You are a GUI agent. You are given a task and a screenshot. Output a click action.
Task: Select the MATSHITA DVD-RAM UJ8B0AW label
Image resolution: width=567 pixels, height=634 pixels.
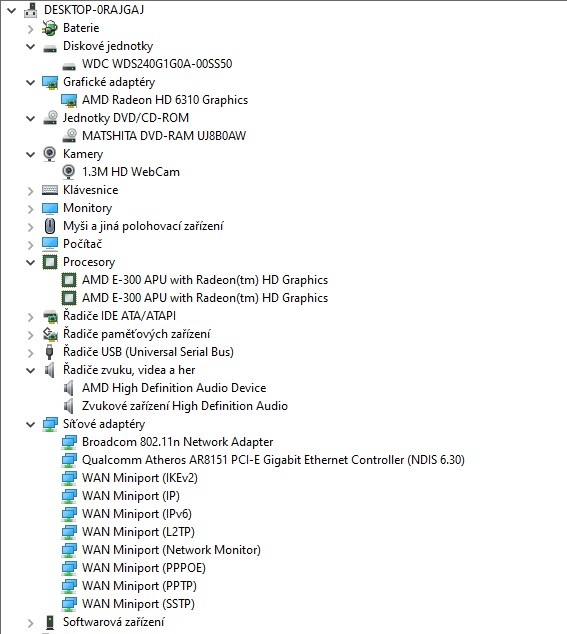[164, 136]
